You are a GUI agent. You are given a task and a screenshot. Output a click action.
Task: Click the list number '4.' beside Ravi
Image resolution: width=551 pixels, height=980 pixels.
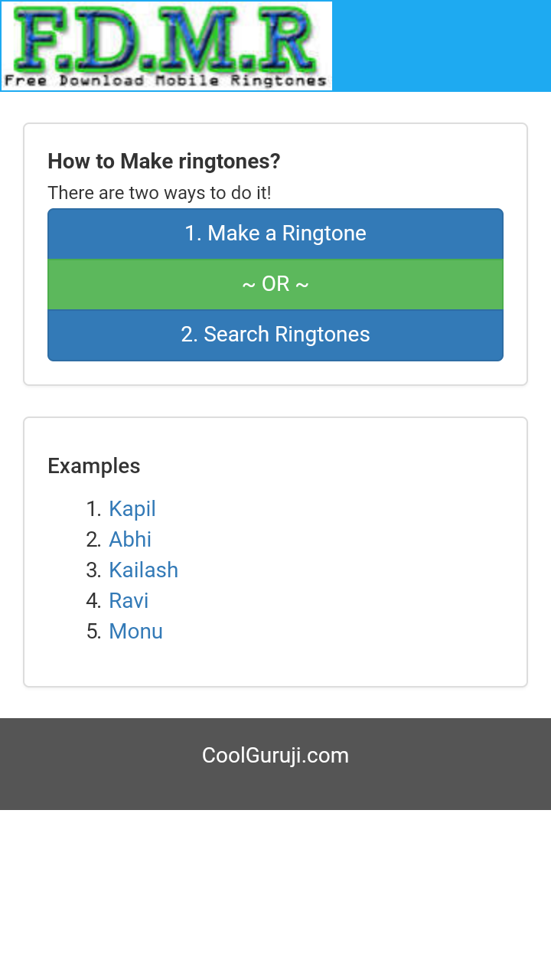pos(94,601)
